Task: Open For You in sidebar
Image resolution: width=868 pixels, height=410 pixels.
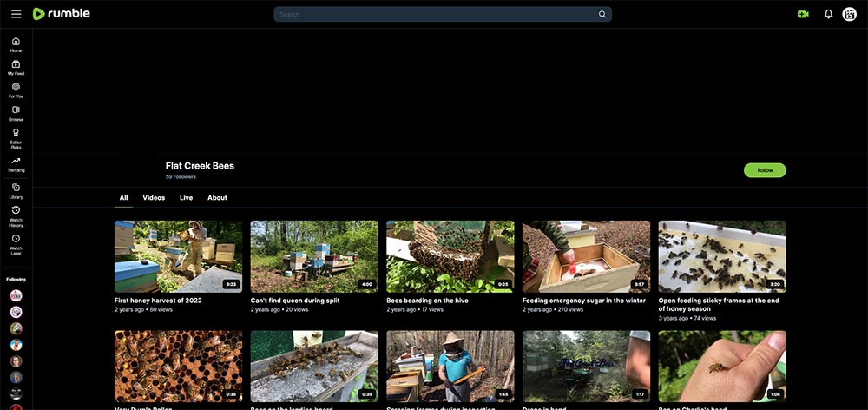Action: (16, 91)
